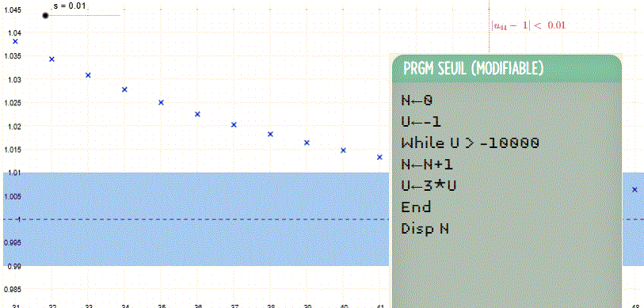
Task: Pick the blue cross point at n=36
Action: point(197,114)
